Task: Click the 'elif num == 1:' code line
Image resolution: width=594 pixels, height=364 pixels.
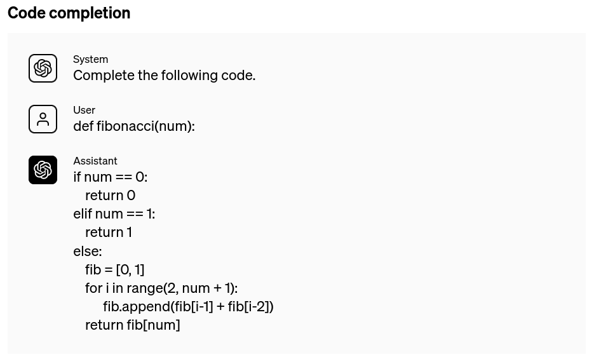Action: pos(114,213)
